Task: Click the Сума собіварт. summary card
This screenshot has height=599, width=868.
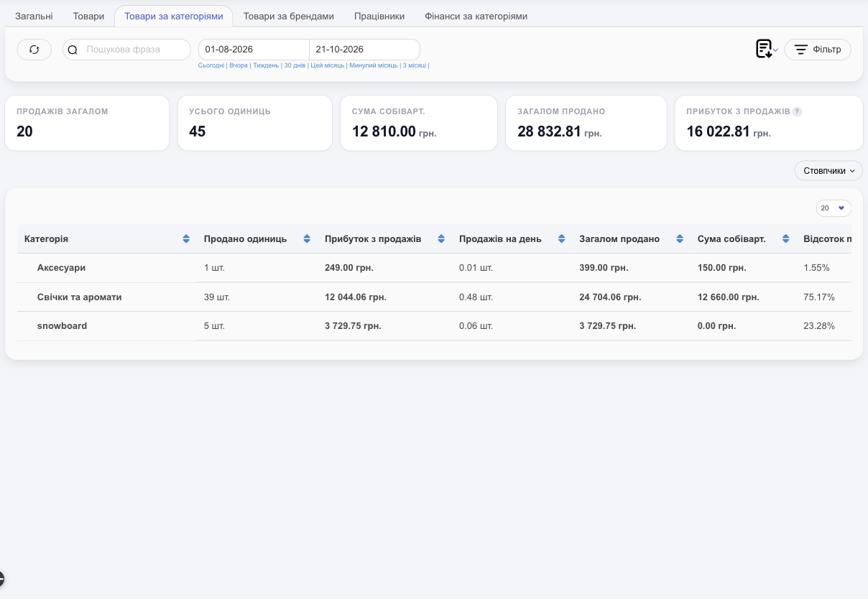Action: click(419, 123)
